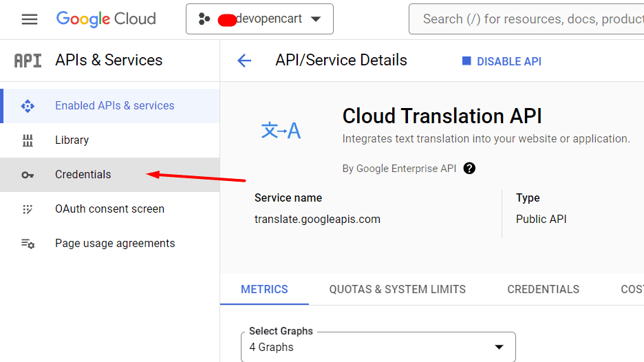Image resolution: width=644 pixels, height=362 pixels.
Task: Open the hamburger navigation menu
Action: tap(30, 19)
